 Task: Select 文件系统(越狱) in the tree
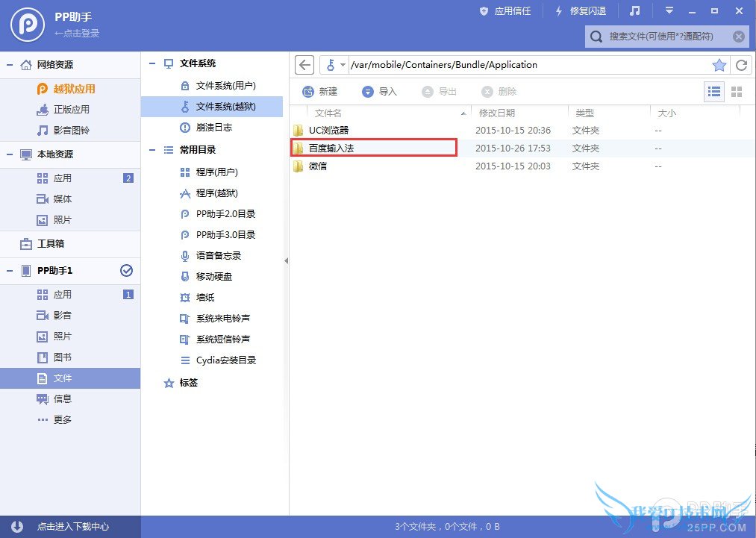tap(212, 107)
